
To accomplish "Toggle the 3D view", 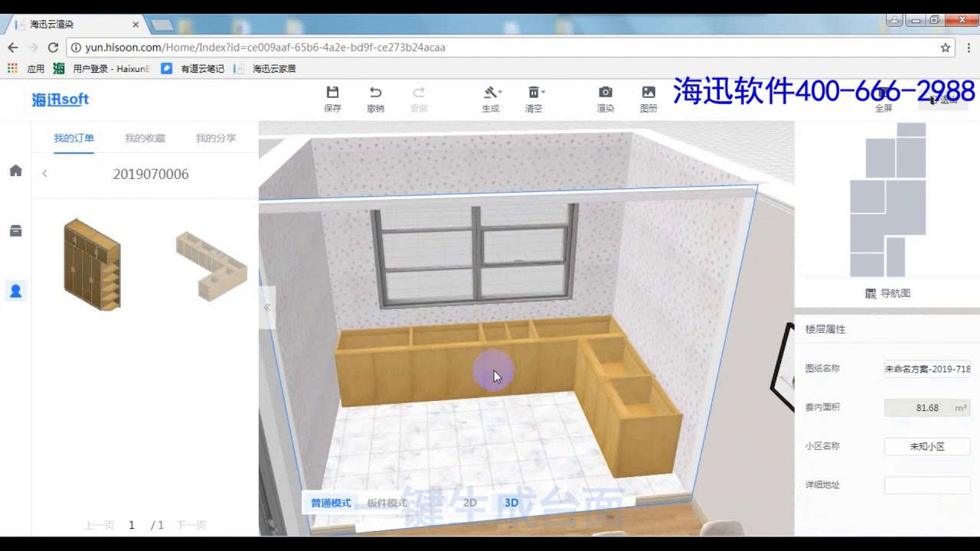I will point(511,503).
